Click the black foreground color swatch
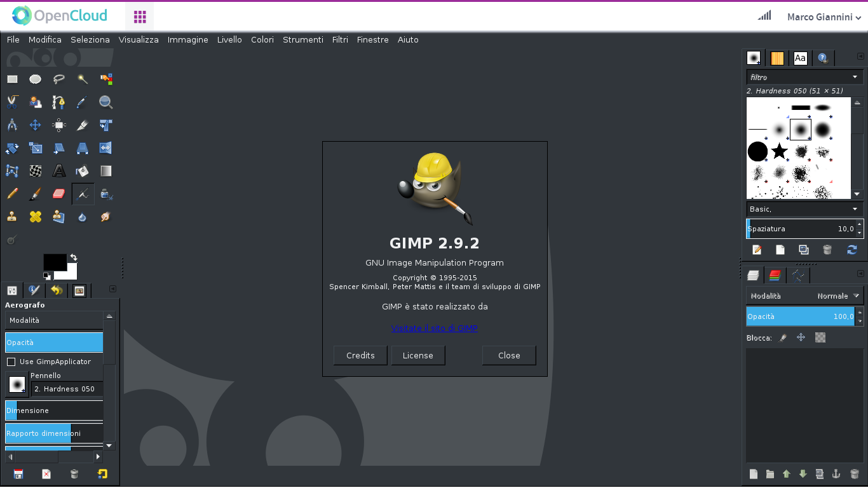 pos(55,262)
